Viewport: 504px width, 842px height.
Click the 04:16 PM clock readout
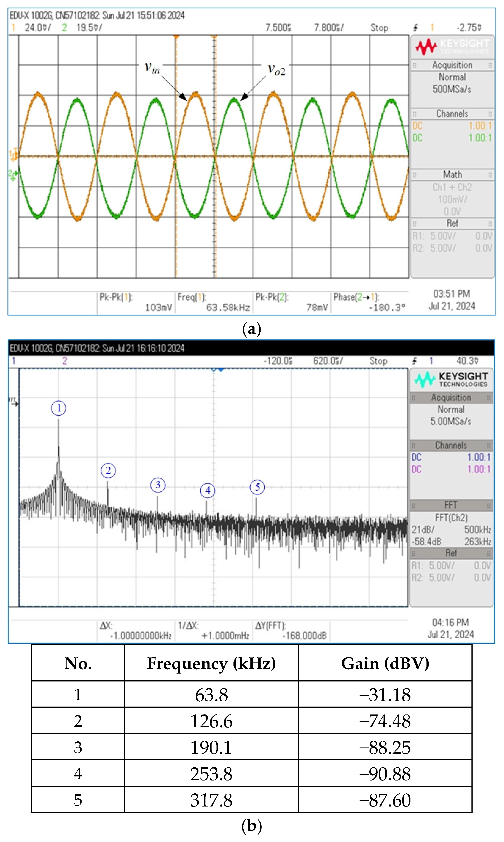(x=450, y=623)
